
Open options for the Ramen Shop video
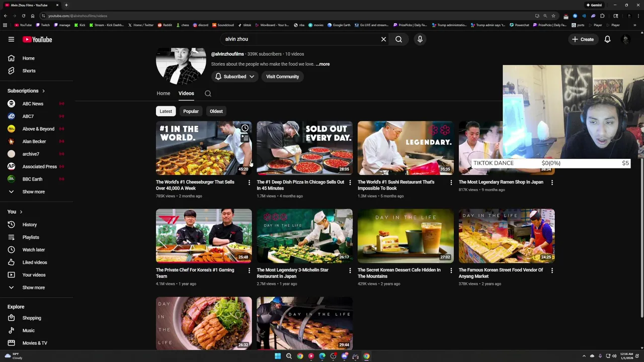(x=552, y=183)
